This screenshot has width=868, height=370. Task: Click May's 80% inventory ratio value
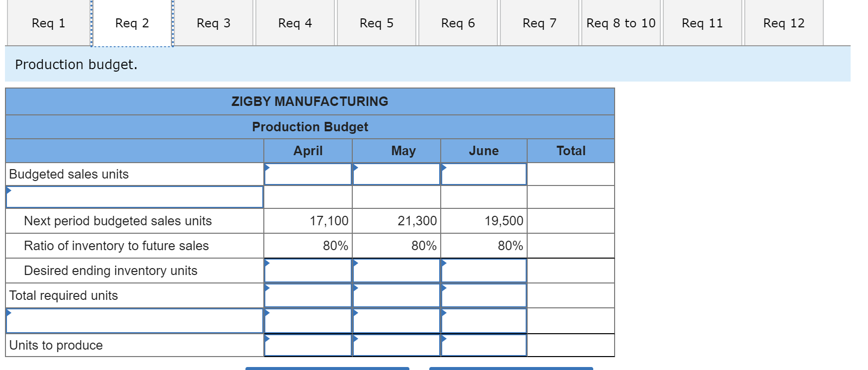click(x=424, y=246)
